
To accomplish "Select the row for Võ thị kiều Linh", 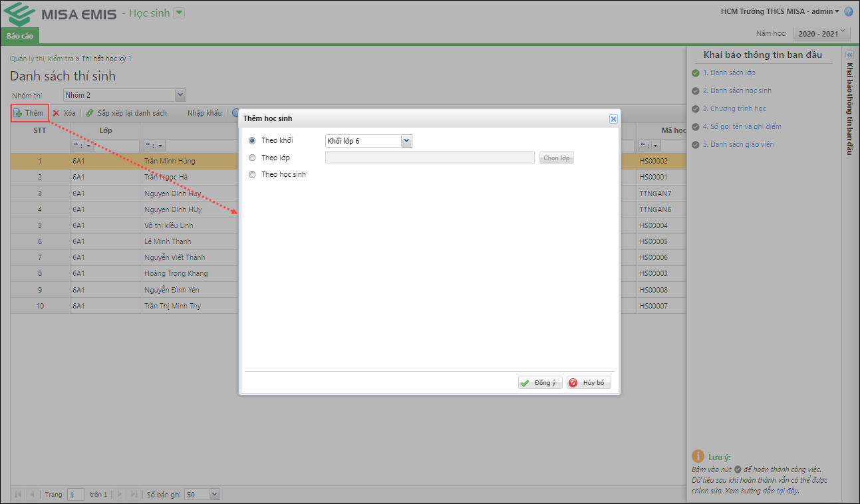I will click(x=124, y=226).
